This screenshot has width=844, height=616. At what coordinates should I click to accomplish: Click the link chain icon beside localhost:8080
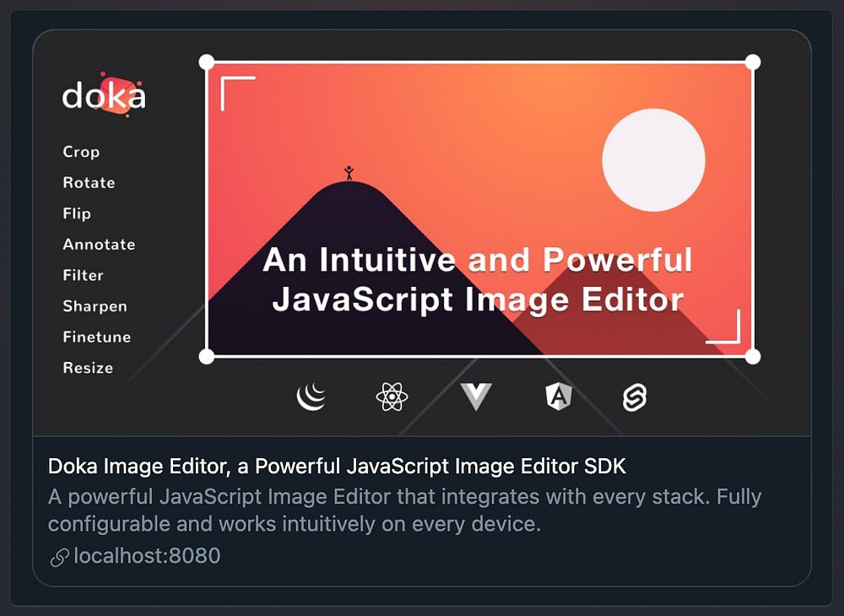[x=59, y=558]
